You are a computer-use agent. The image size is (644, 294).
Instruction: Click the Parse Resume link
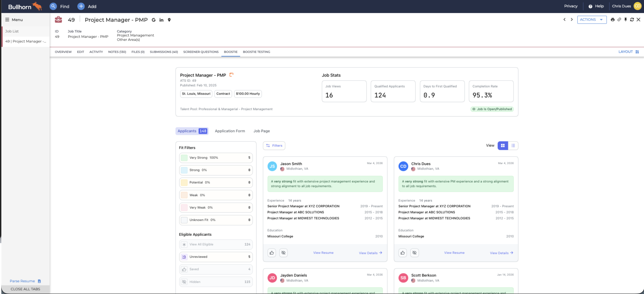pos(22,281)
